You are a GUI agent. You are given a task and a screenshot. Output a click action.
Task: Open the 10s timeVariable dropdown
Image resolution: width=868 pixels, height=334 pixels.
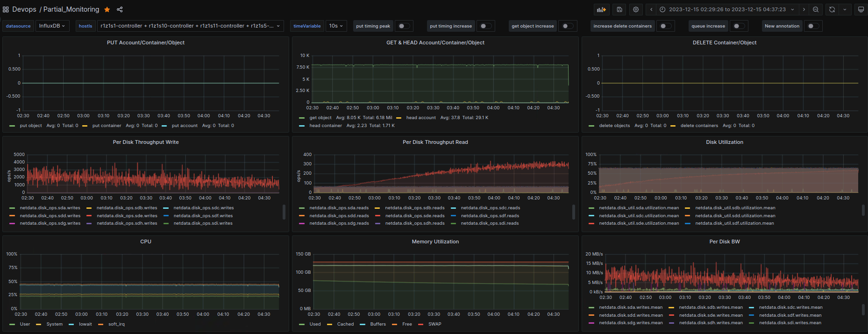[x=336, y=26]
